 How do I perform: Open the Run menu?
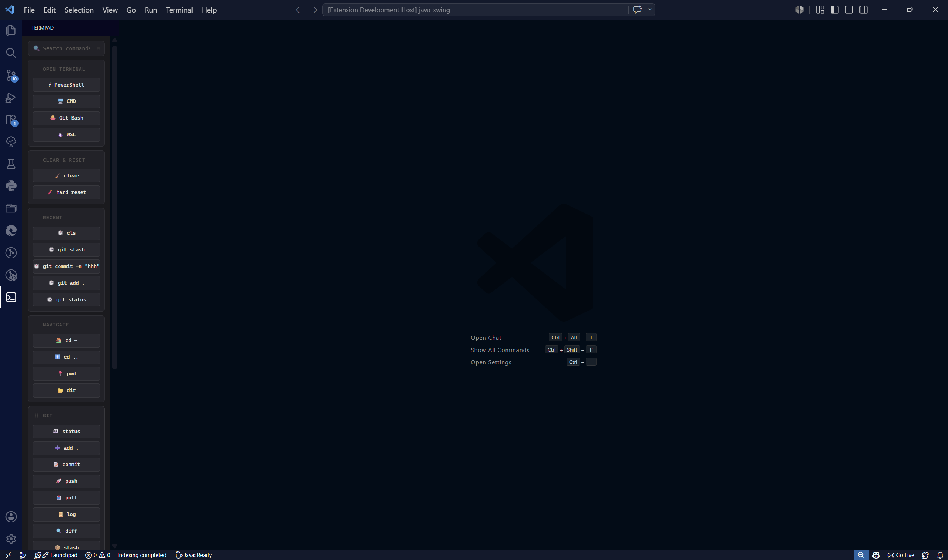tap(151, 10)
